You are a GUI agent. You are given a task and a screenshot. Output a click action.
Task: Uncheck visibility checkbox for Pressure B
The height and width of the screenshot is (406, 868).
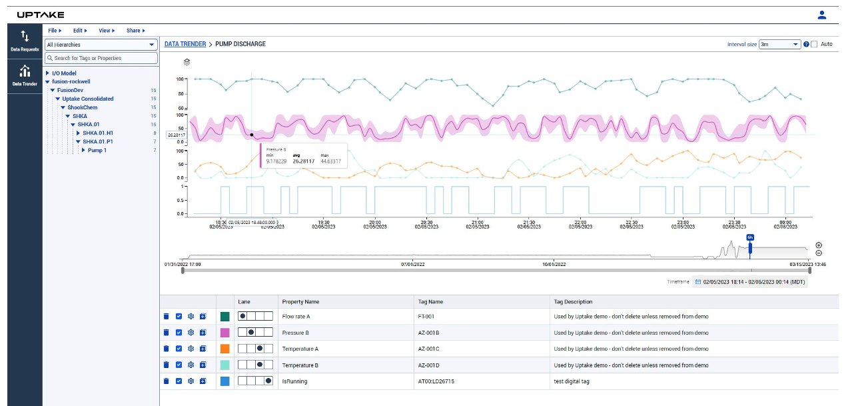(x=179, y=332)
